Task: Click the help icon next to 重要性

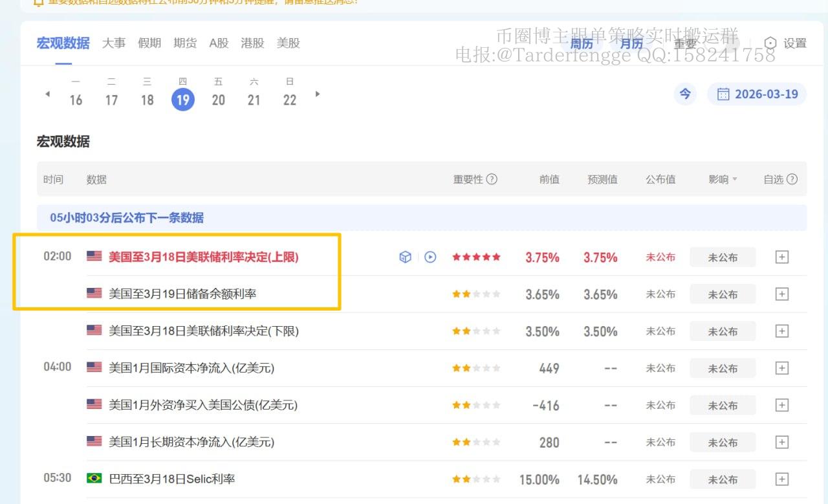Action: (492, 179)
